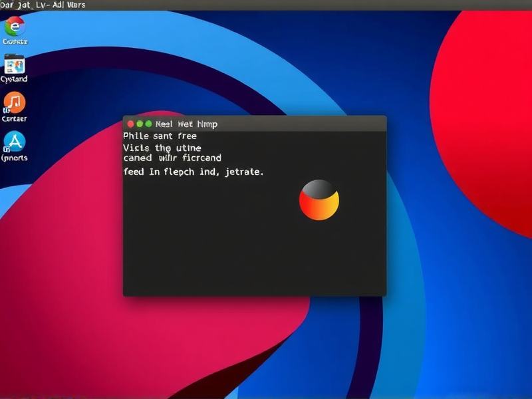Select the Jat menu bar item
This screenshot has height=399, width=532.
pyautogui.click(x=23, y=5)
